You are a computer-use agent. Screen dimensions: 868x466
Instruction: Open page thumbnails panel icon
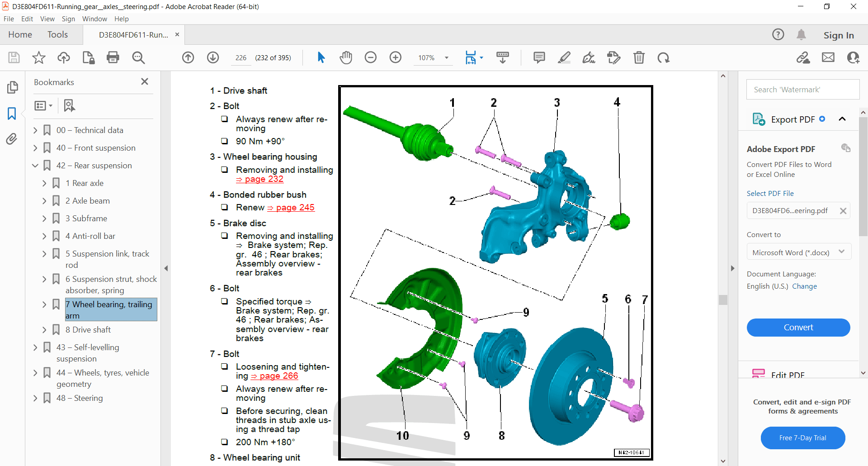tap(12, 87)
